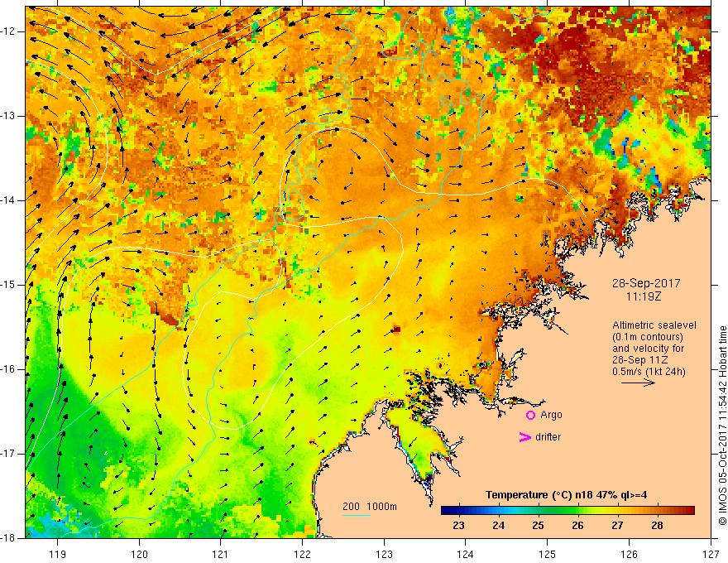
Task: Click the 11:19Z time label
Action: click(644, 296)
